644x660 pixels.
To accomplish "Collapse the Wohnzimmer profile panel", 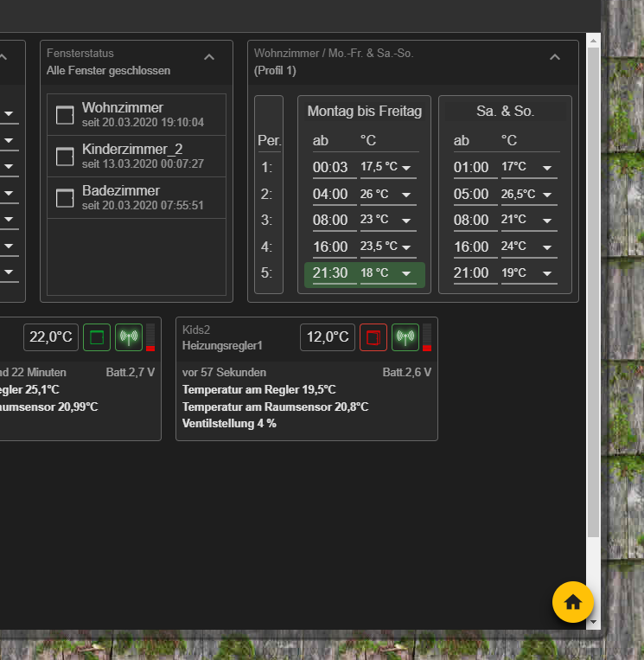I will click(x=555, y=57).
